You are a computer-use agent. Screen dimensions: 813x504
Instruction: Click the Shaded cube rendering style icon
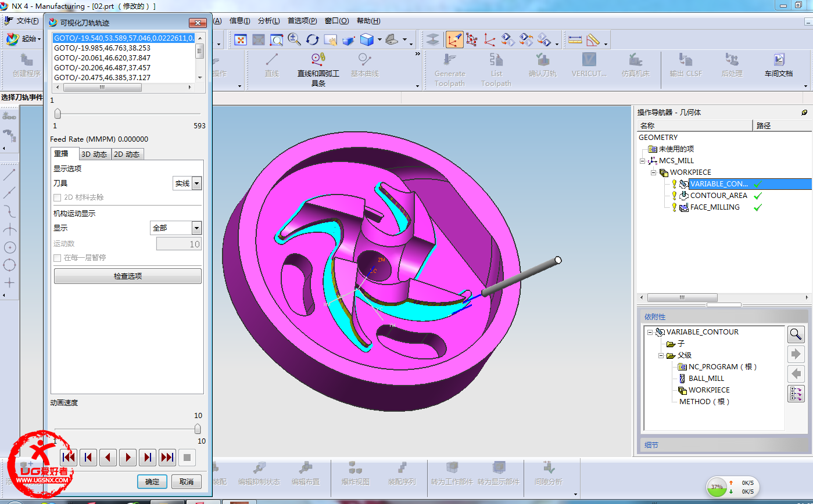click(367, 39)
